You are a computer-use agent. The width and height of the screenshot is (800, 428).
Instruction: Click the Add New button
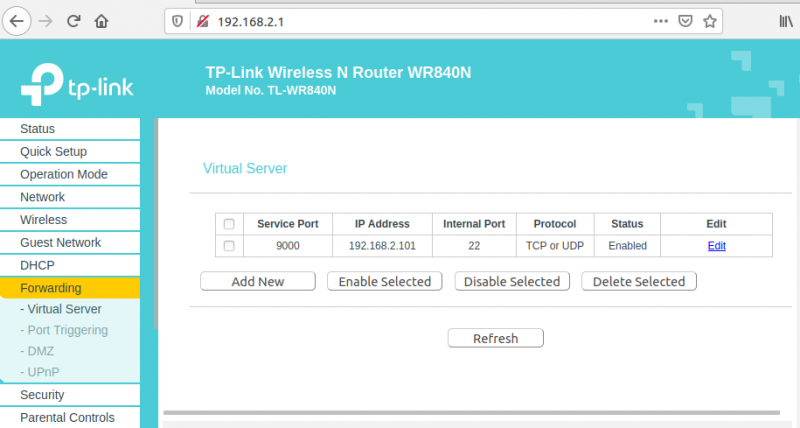[258, 282]
